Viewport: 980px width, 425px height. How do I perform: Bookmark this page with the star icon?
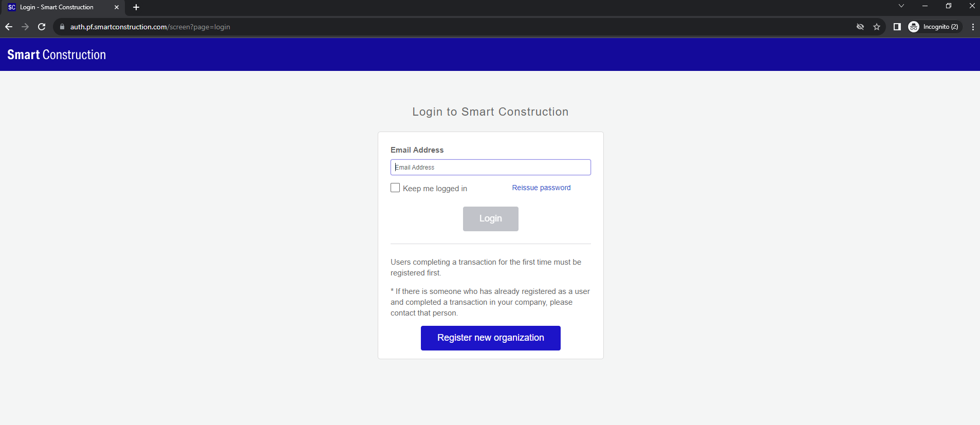pyautogui.click(x=877, y=27)
